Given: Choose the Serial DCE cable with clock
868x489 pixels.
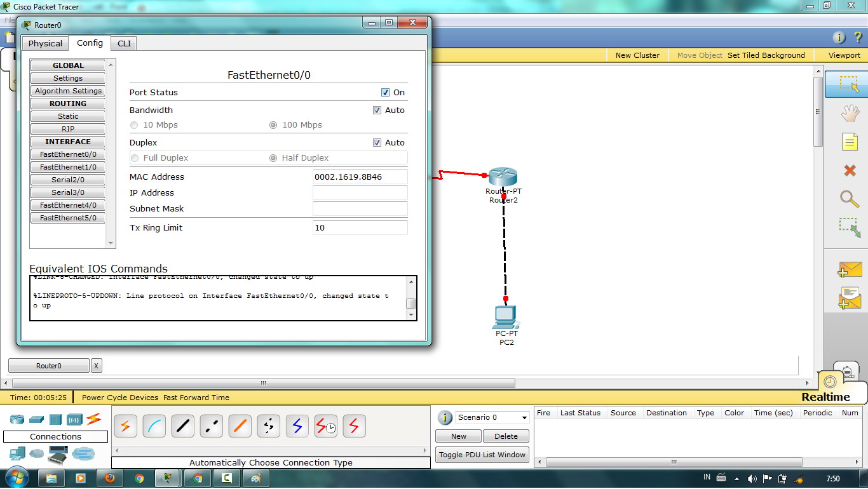Looking at the screenshot, I should pos(326,426).
